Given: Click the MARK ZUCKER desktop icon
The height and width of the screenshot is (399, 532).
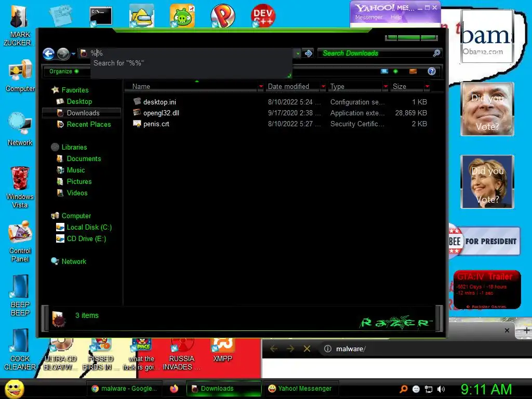Looking at the screenshot, I should coord(19,25).
